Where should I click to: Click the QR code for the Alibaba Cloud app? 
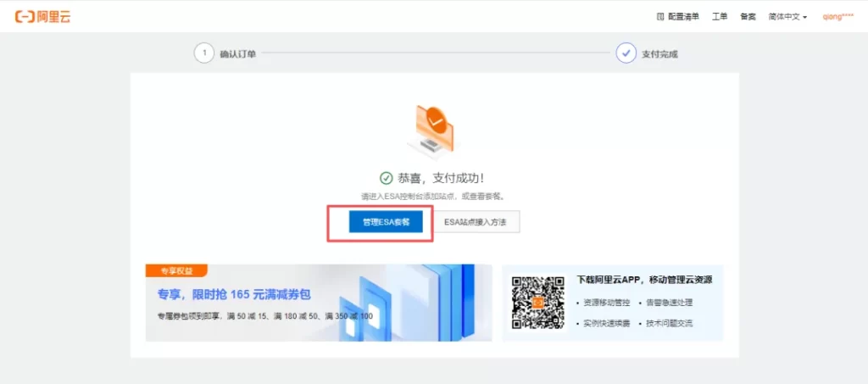click(x=538, y=303)
